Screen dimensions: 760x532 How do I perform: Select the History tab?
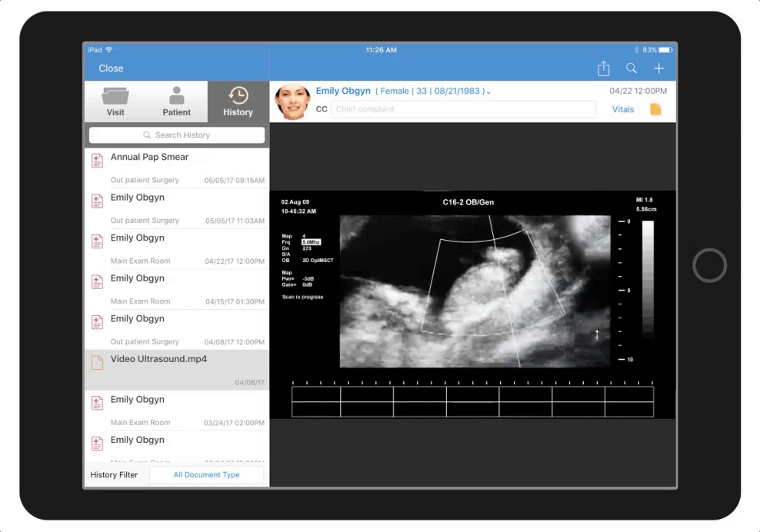238,101
